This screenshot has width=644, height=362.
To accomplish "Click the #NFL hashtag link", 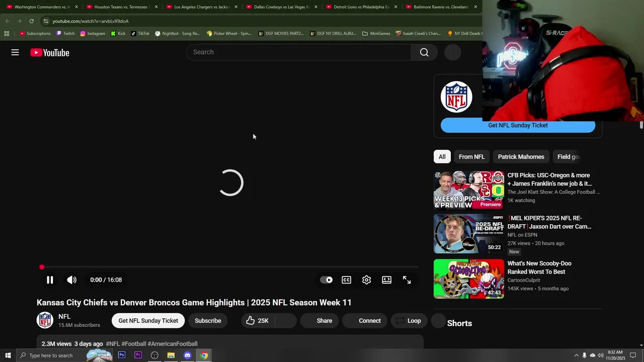I will tap(113, 344).
